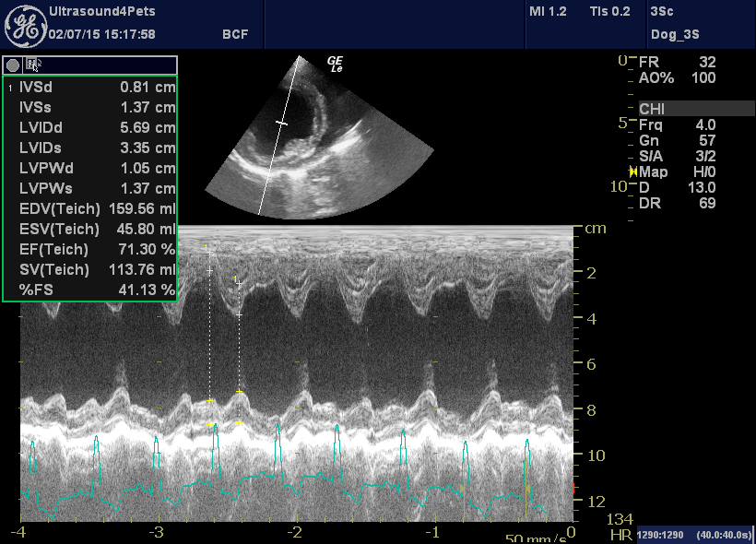The height and width of the screenshot is (544, 756).
Task: Click the DR 69 dynamic range parameter
Action: click(678, 203)
